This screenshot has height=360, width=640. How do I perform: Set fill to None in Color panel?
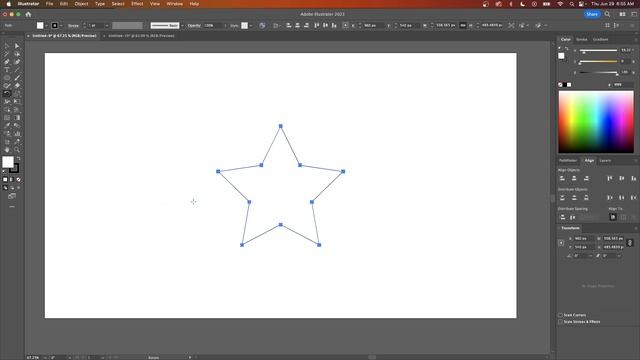pos(560,84)
